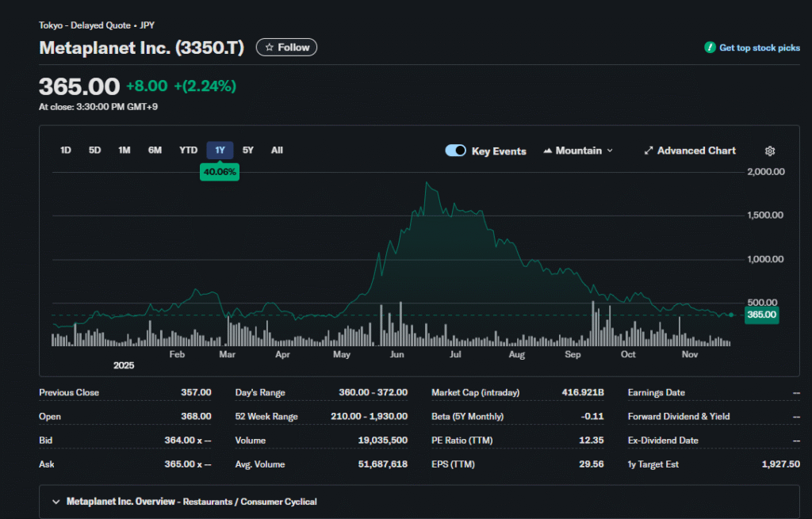Click the Advanced Chart expand arrows icon
This screenshot has height=519, width=812.
click(648, 151)
